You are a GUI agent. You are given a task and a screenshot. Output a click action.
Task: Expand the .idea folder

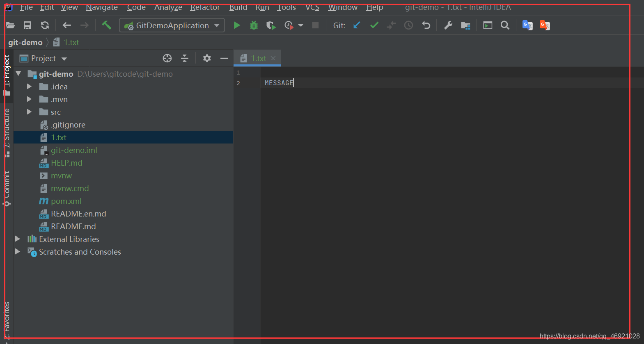point(29,87)
